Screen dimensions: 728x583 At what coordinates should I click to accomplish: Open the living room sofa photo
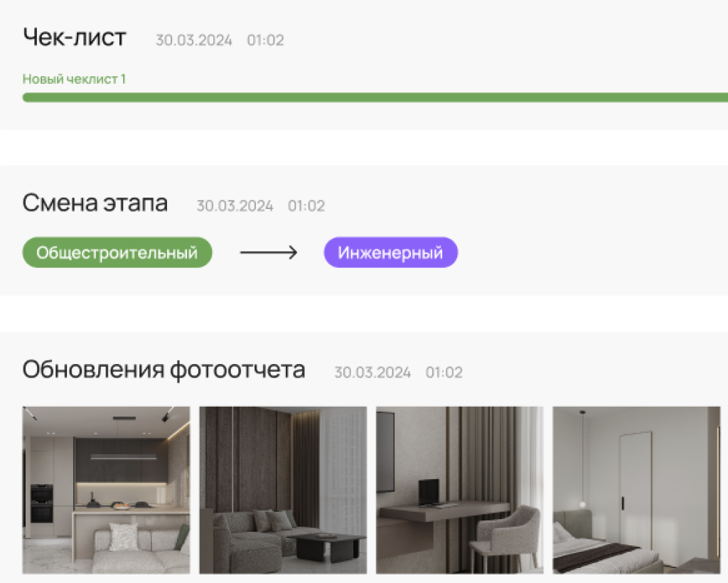tap(283, 490)
